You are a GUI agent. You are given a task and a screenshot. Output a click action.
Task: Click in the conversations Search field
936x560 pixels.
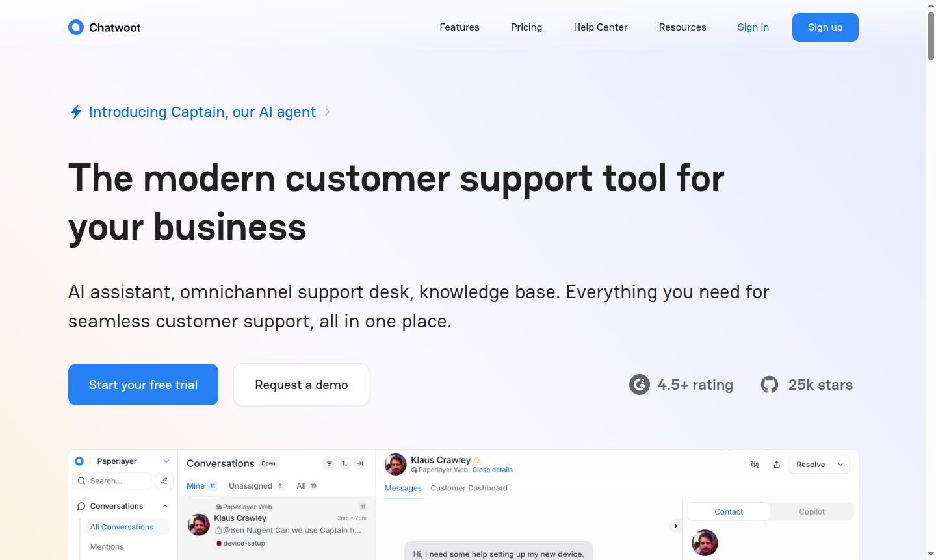117,481
